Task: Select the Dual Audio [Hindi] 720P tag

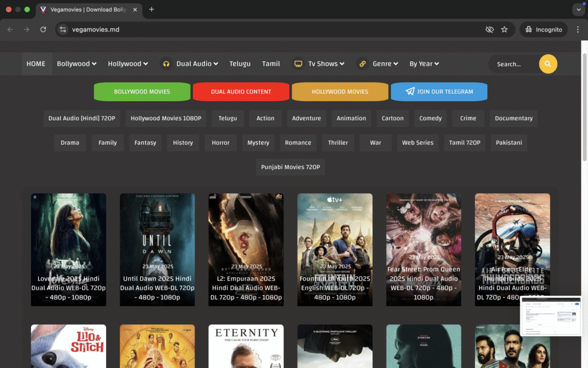Action: [82, 118]
